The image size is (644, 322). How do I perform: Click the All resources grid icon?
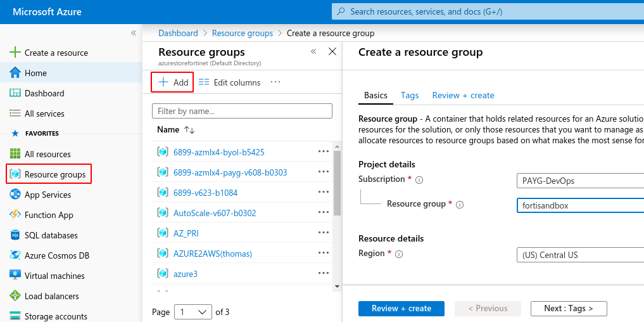click(15, 154)
